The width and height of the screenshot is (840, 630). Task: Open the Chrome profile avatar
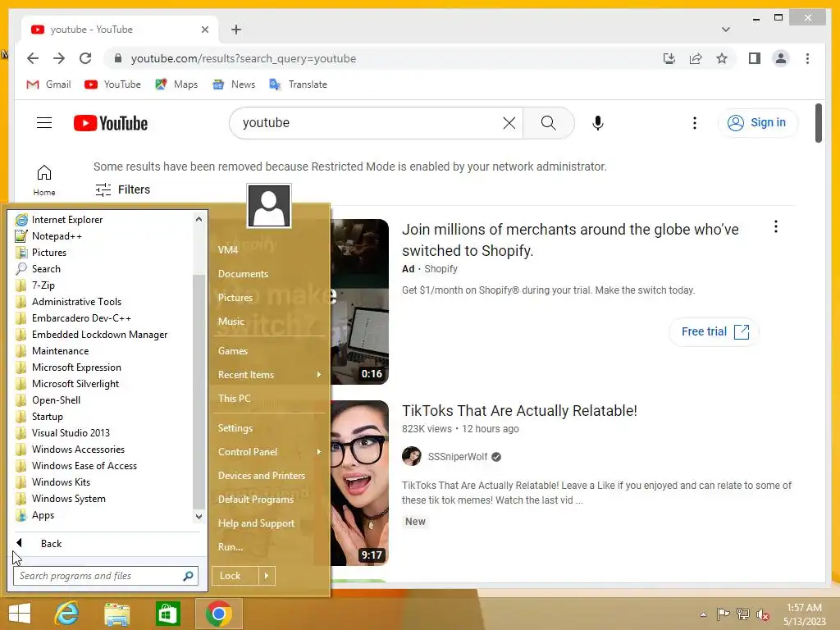[781, 58]
